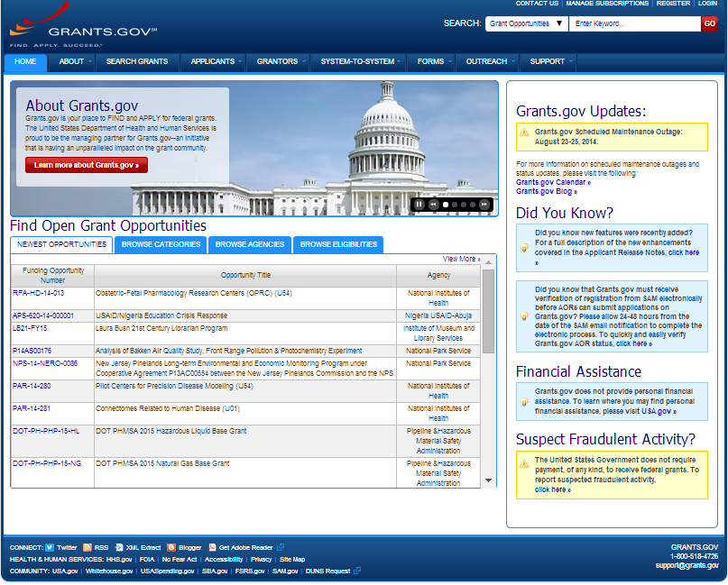Open the Search Grants page

pos(136,61)
